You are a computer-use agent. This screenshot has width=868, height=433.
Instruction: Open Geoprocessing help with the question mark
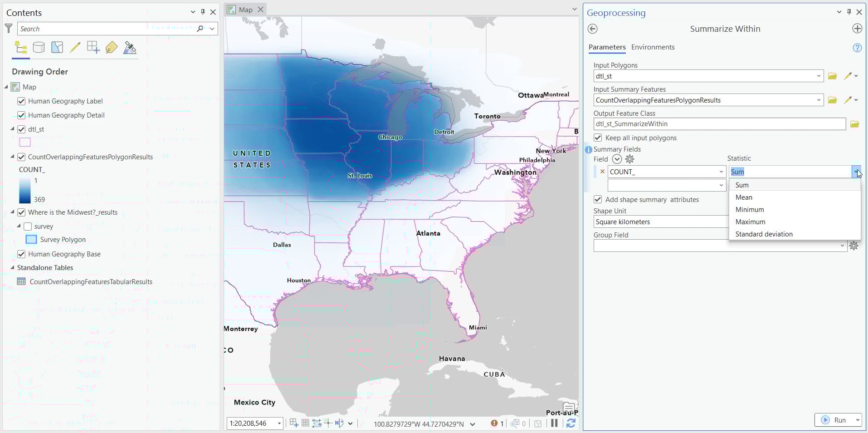[x=857, y=47]
